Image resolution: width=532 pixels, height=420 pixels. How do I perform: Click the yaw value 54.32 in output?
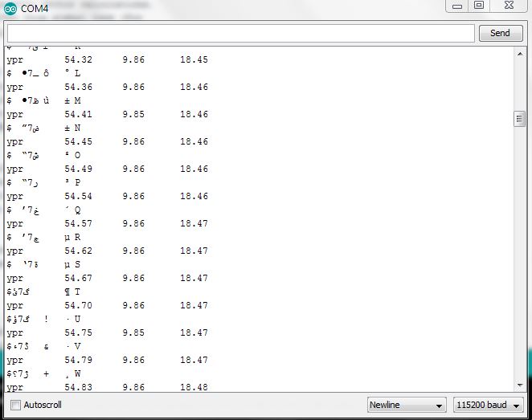point(78,60)
